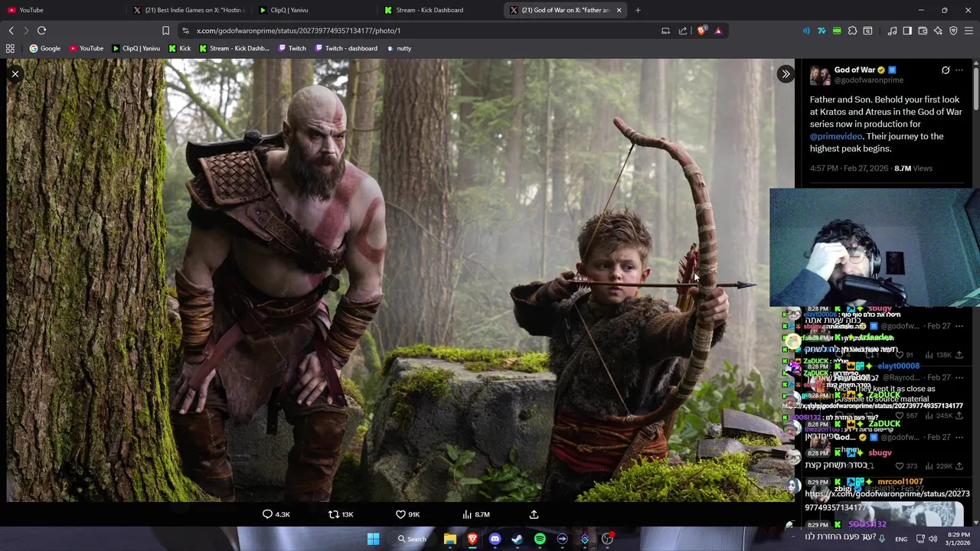
Task: Open the nutty bookmark
Action: tap(399, 48)
